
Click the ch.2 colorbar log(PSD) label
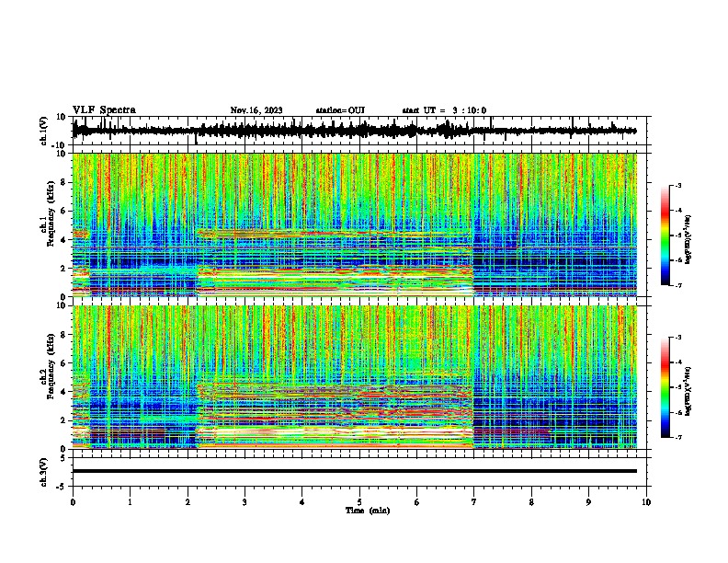pyautogui.click(x=688, y=391)
